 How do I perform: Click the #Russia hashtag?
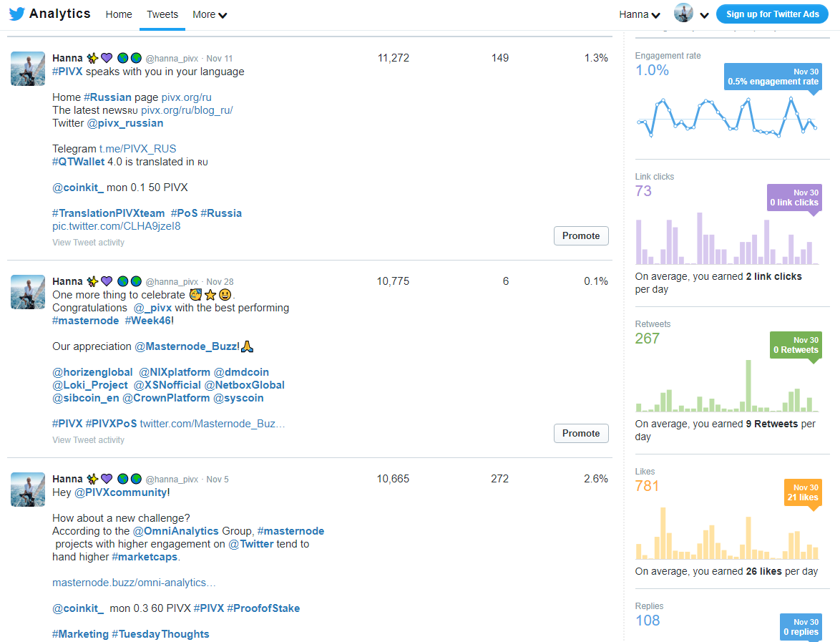click(x=221, y=213)
